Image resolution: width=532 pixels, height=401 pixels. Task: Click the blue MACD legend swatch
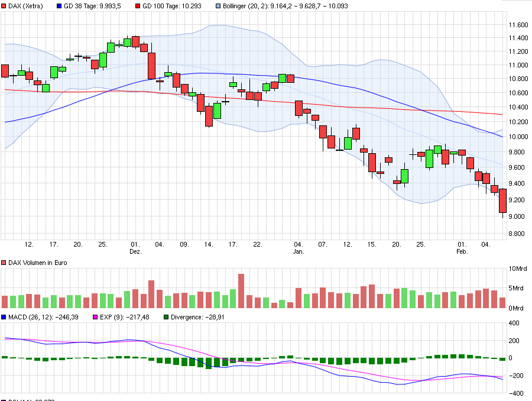tap(4, 317)
